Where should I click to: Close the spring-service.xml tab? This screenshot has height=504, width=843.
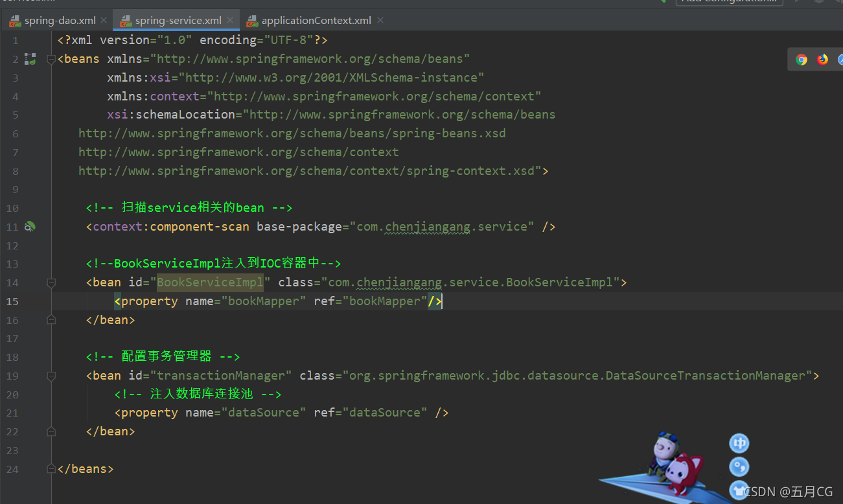pyautogui.click(x=230, y=21)
